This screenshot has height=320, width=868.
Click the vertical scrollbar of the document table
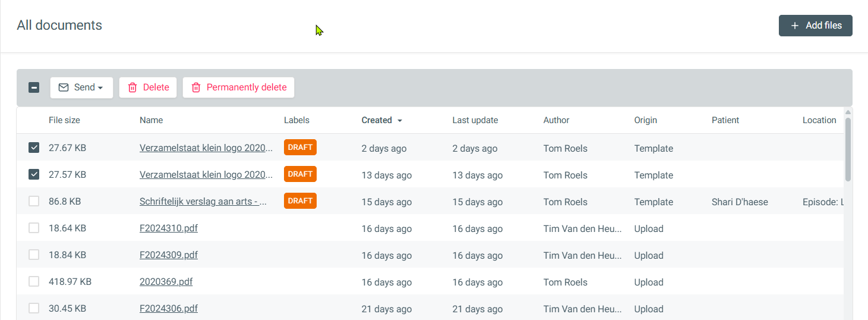pos(848,149)
